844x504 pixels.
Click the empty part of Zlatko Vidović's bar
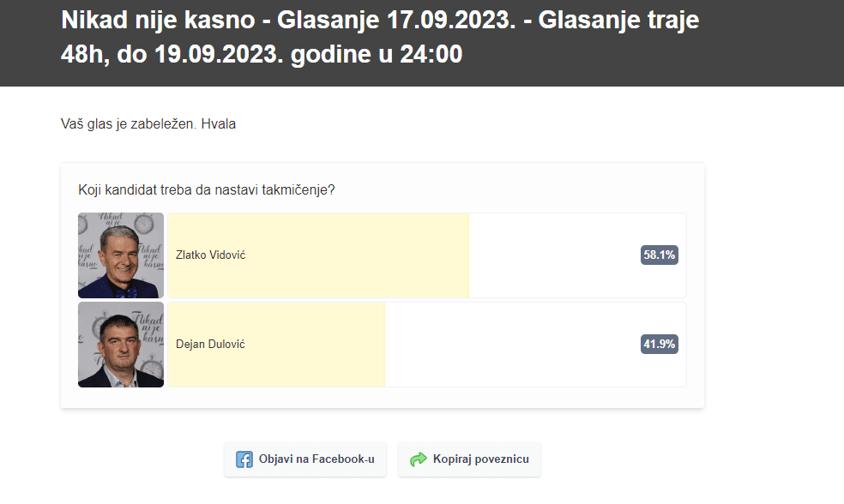(x=554, y=255)
